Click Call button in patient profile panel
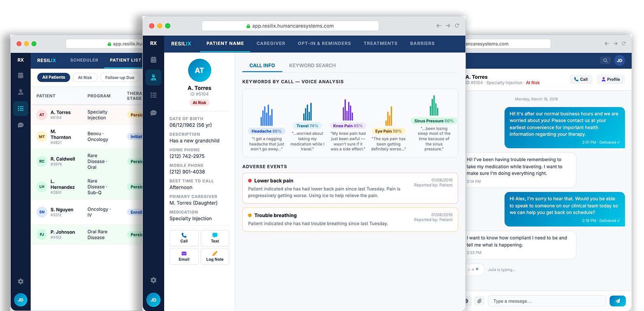Viewport: 644px width, 311px height. tap(184, 238)
